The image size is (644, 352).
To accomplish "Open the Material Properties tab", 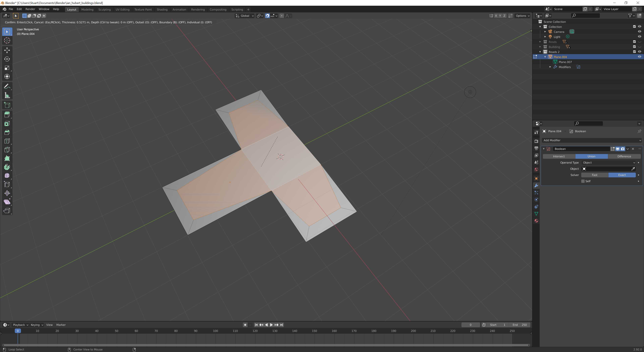I will (536, 221).
